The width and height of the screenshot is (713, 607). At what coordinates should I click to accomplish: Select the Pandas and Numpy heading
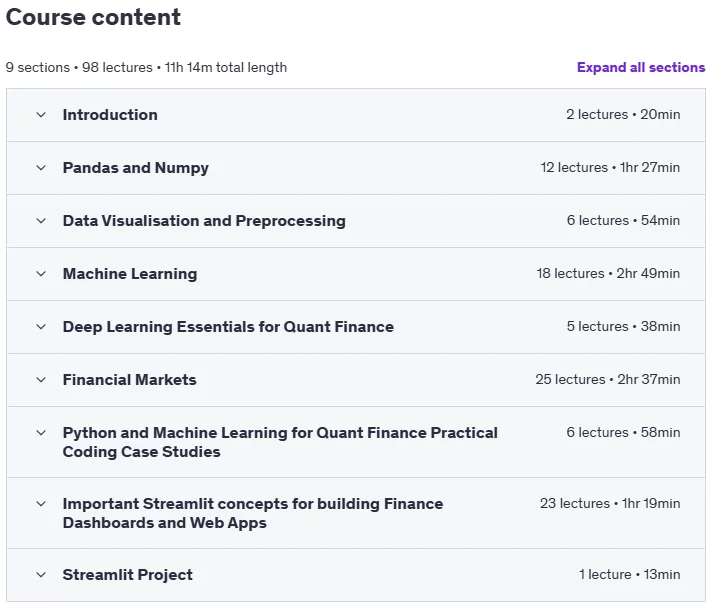pos(136,168)
